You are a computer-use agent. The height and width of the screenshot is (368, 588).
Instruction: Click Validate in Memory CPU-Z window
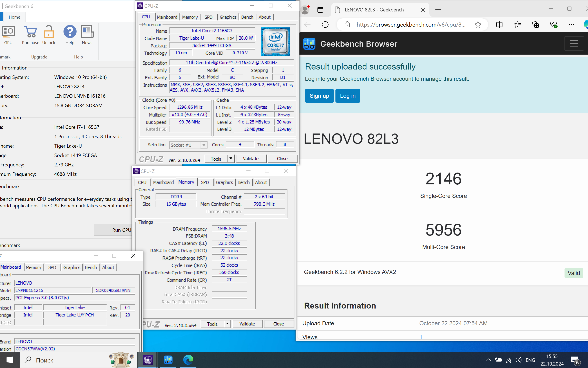(247, 324)
